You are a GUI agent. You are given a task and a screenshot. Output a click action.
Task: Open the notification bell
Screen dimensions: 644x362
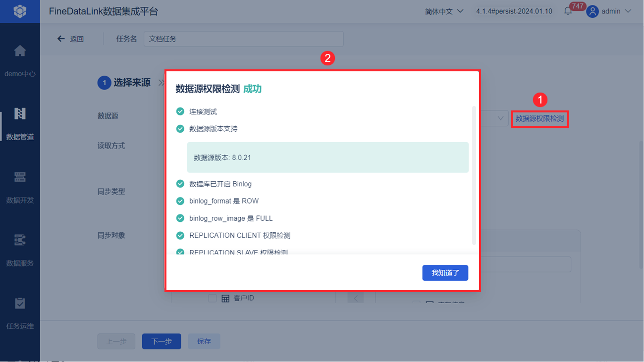[x=568, y=11]
